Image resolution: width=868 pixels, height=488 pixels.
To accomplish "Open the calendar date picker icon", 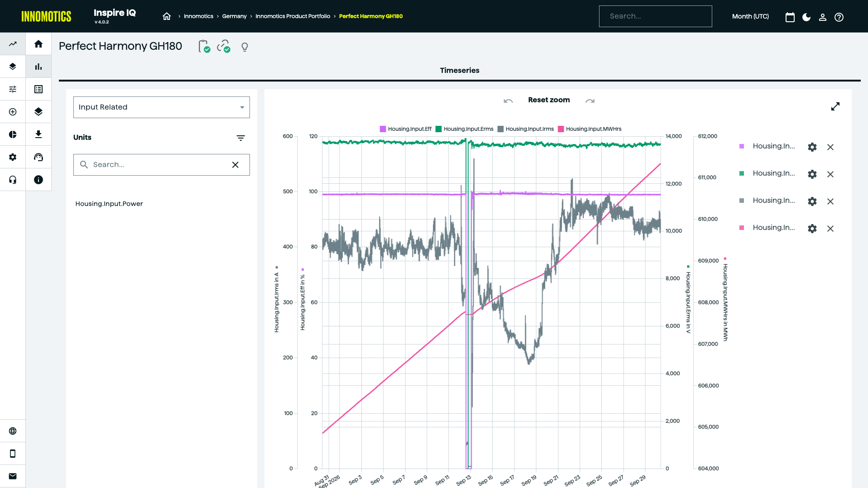I will coord(790,17).
